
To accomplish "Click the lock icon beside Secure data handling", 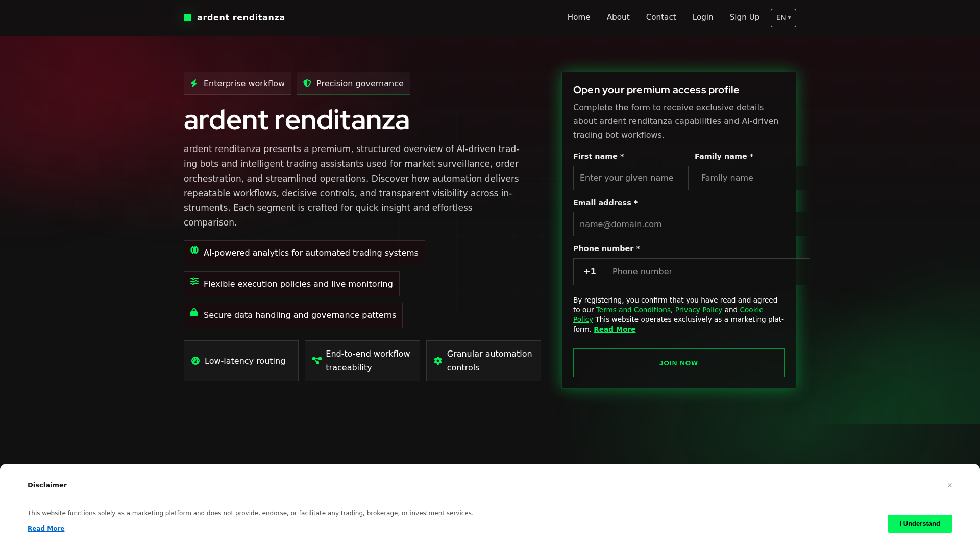I will point(194,312).
